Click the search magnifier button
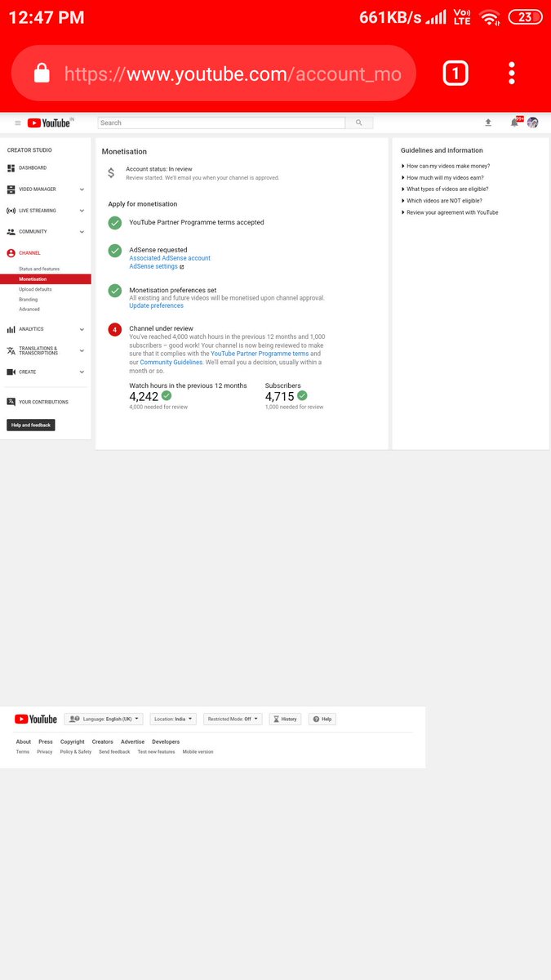 pyautogui.click(x=359, y=122)
